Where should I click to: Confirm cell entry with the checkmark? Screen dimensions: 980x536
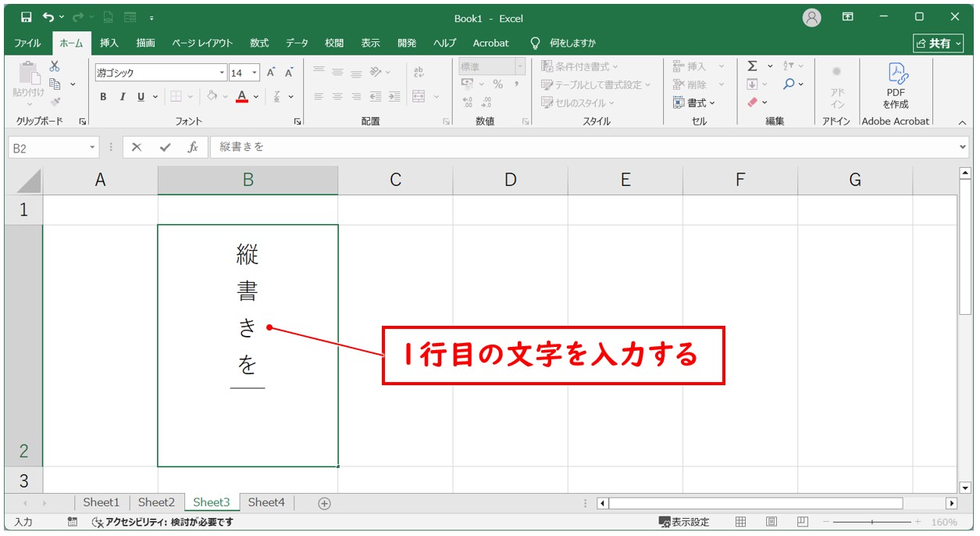165,147
